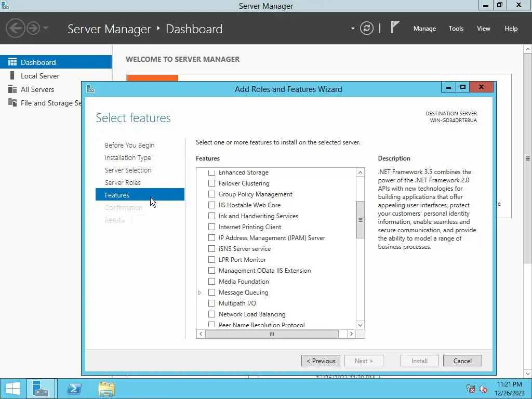Go to Installation Type step

click(x=128, y=157)
